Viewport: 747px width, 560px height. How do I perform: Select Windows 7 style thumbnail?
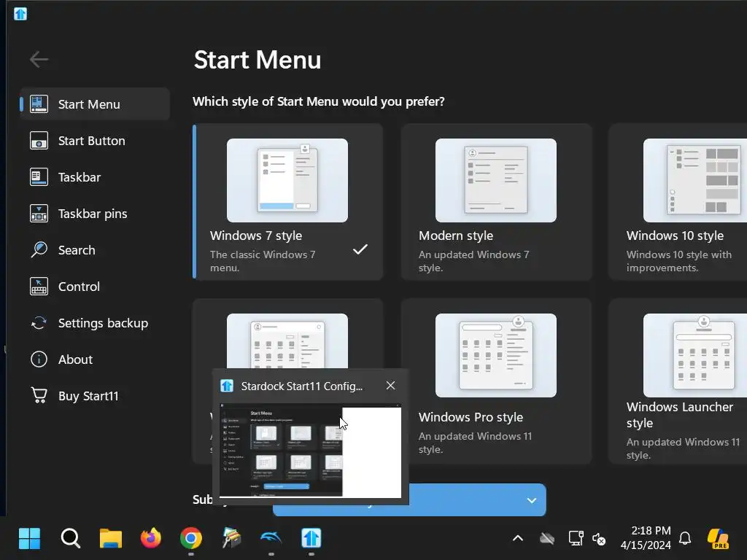tap(287, 180)
